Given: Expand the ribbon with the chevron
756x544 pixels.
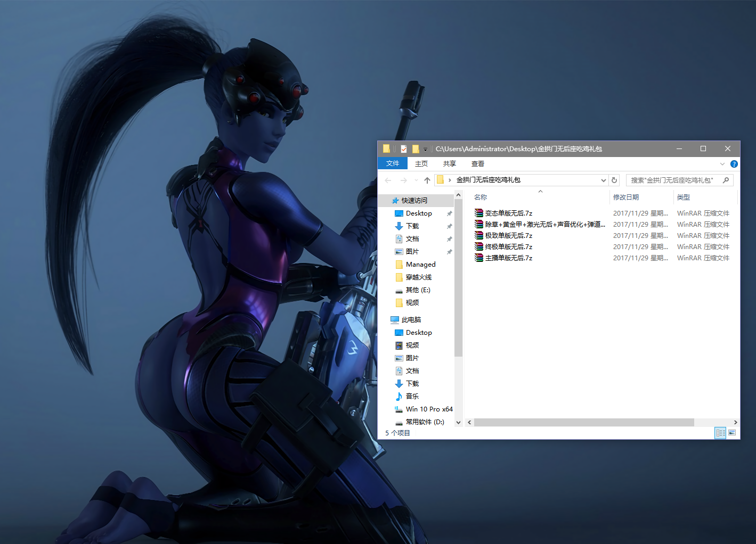Looking at the screenshot, I should [722, 164].
